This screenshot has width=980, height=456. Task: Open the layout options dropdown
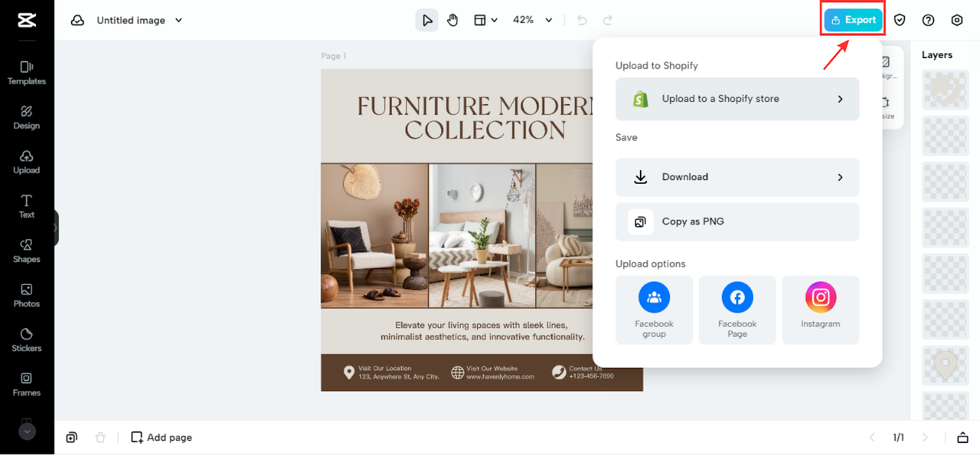(x=485, y=21)
